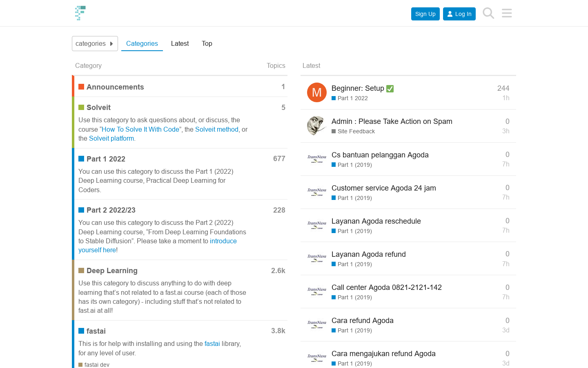588x368 pixels.
Task: Open the fast.ai forum logo home link
Action: point(80,13)
